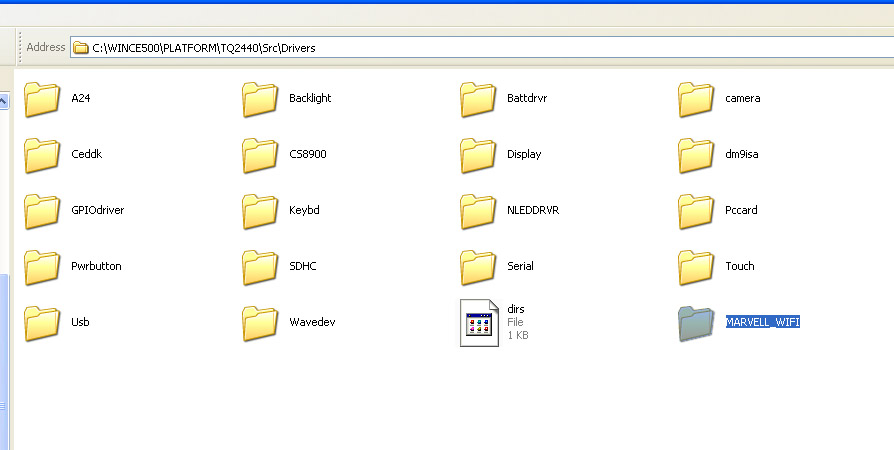Image resolution: width=894 pixels, height=450 pixels.
Task: Select the Backlight folder icon
Action: click(260, 99)
